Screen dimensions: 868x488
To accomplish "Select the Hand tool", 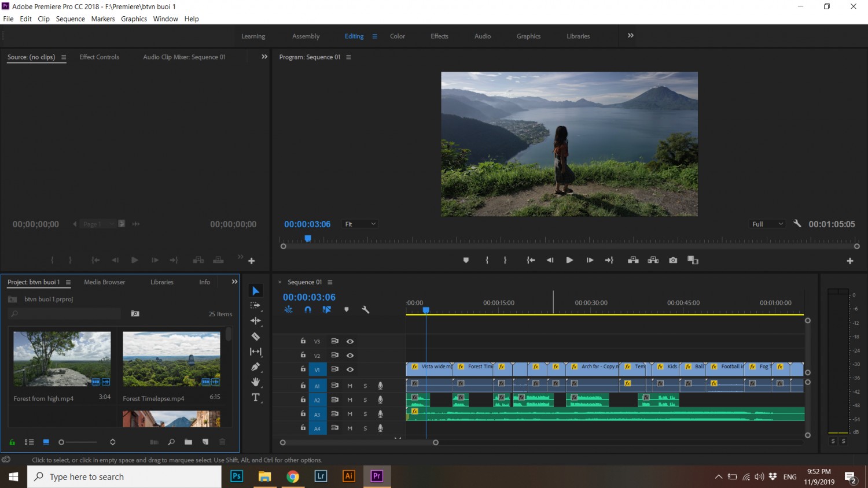I will coord(256,382).
